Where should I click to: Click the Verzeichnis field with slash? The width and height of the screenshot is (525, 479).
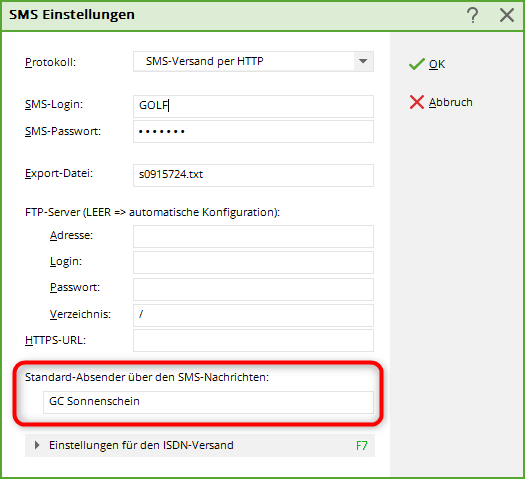(x=253, y=315)
